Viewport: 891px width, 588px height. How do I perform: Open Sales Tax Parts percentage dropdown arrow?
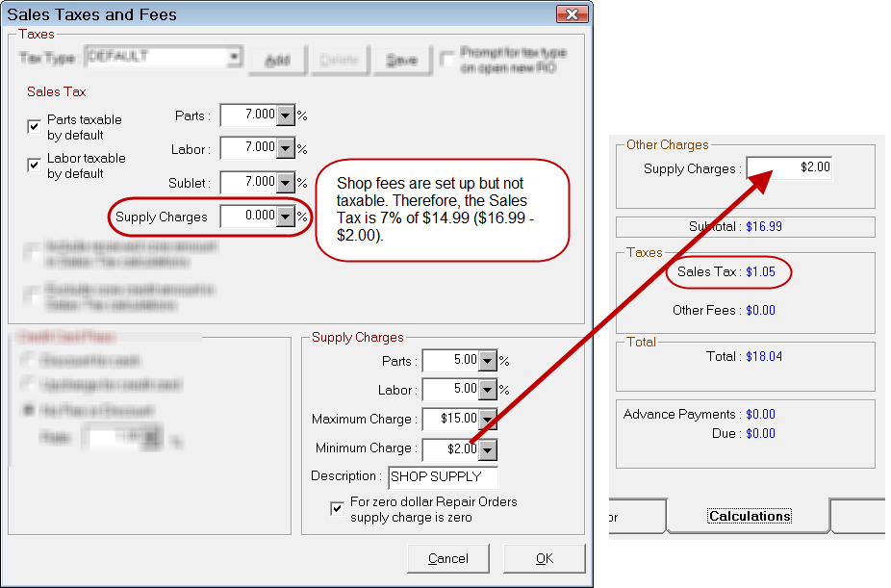(x=285, y=115)
